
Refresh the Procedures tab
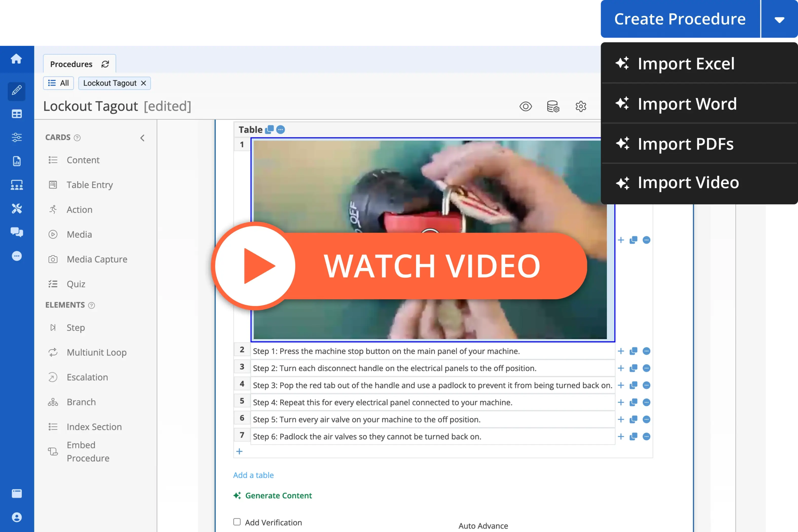click(x=105, y=64)
